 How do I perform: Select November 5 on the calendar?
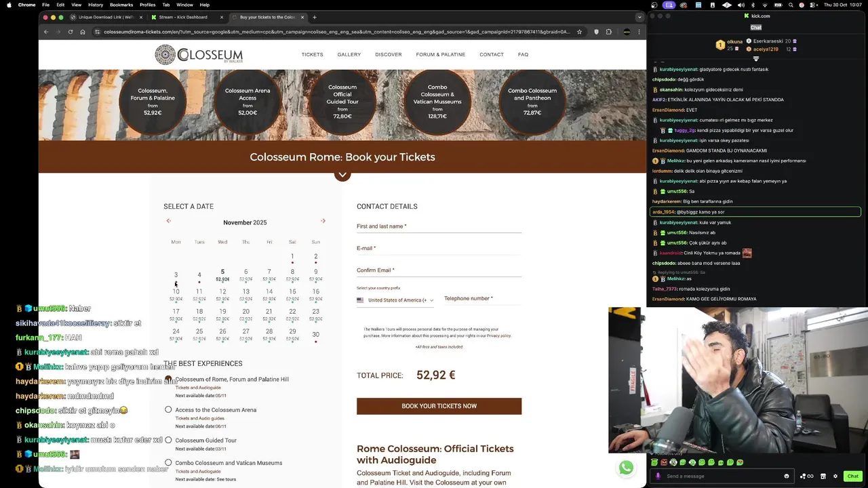222,274
